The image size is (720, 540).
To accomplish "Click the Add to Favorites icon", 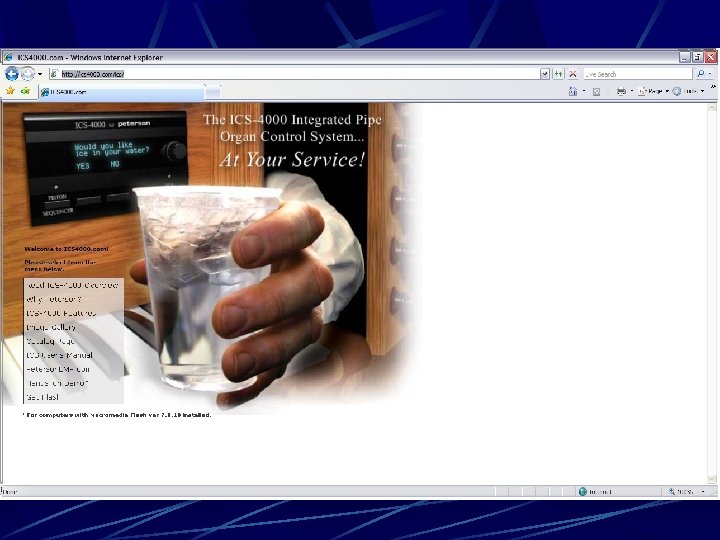I will (x=25, y=91).
